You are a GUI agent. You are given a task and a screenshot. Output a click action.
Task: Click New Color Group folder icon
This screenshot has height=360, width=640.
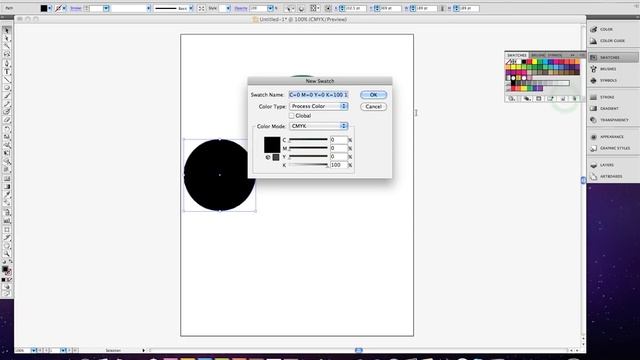coord(551,98)
